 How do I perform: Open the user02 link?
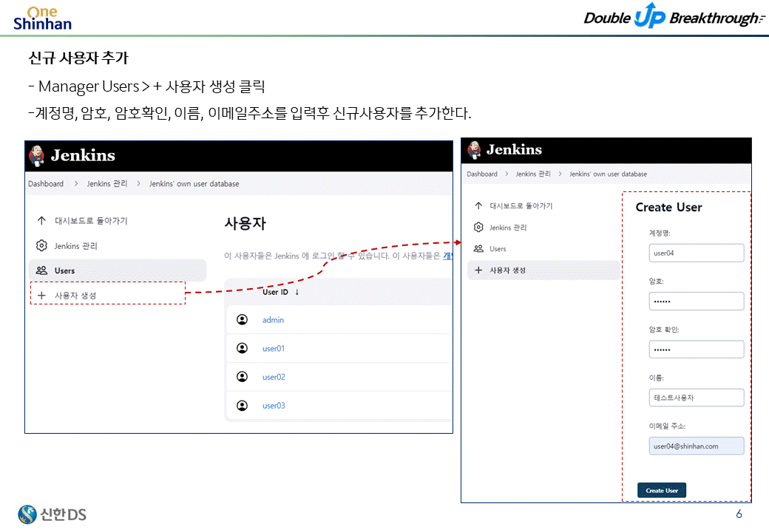click(274, 377)
